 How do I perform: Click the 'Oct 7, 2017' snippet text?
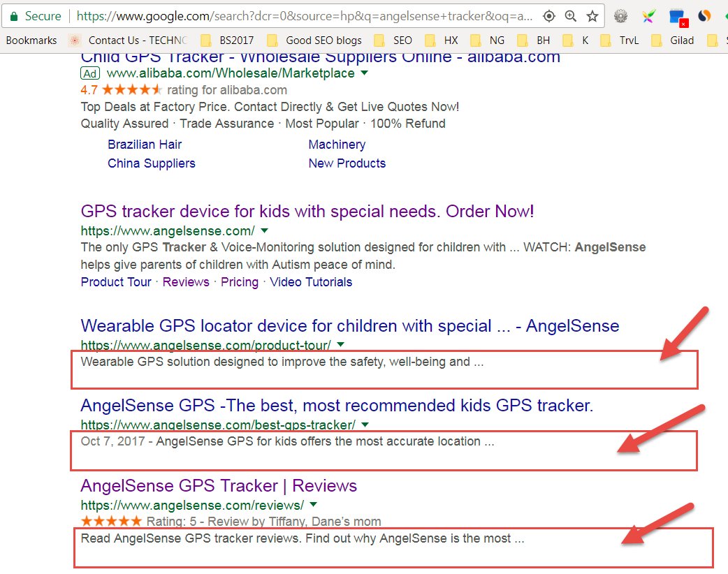coord(112,441)
